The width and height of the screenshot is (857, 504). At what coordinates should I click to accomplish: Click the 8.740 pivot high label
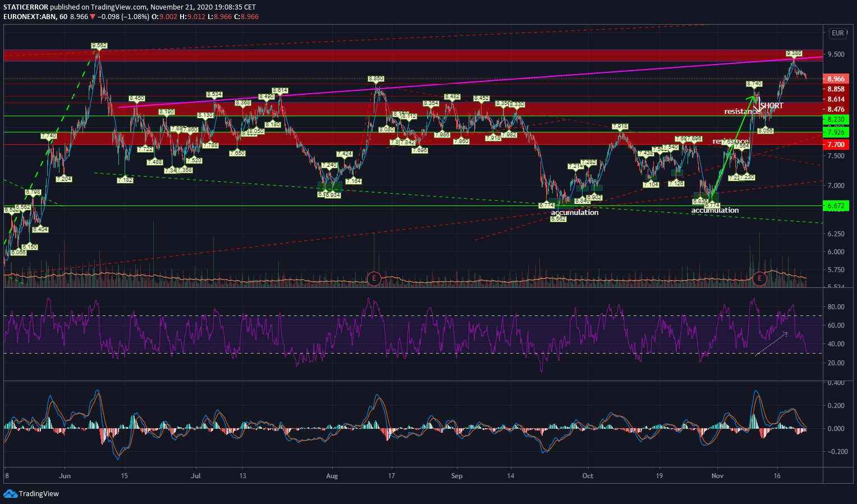tap(754, 84)
